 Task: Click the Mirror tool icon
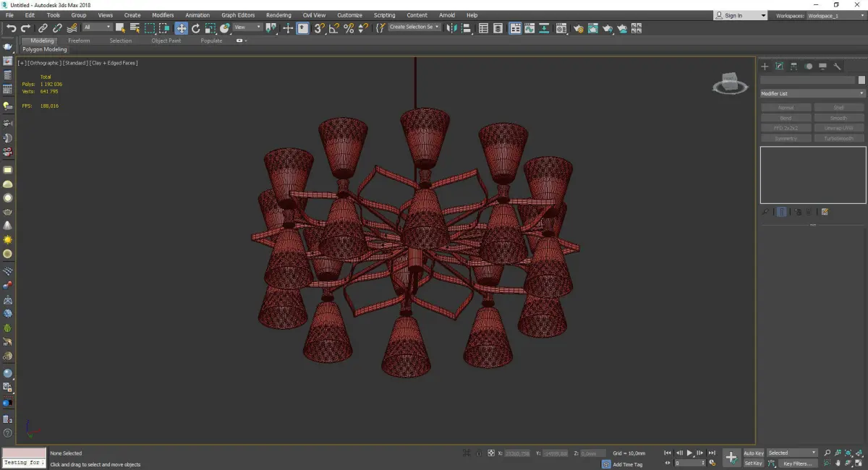(452, 28)
